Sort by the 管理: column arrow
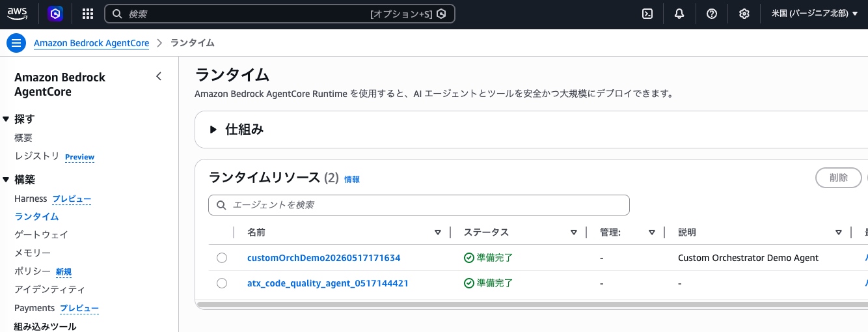The height and width of the screenshot is (332, 868). [x=651, y=232]
